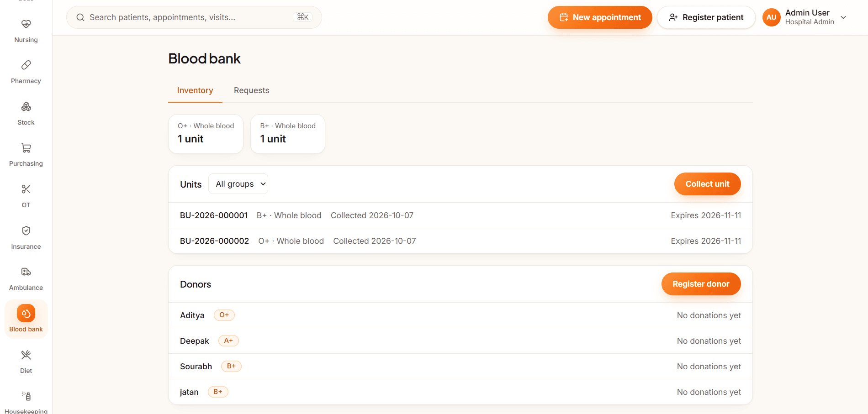This screenshot has width=868, height=414.
Task: Click the Donors section heading
Action: 196,284
